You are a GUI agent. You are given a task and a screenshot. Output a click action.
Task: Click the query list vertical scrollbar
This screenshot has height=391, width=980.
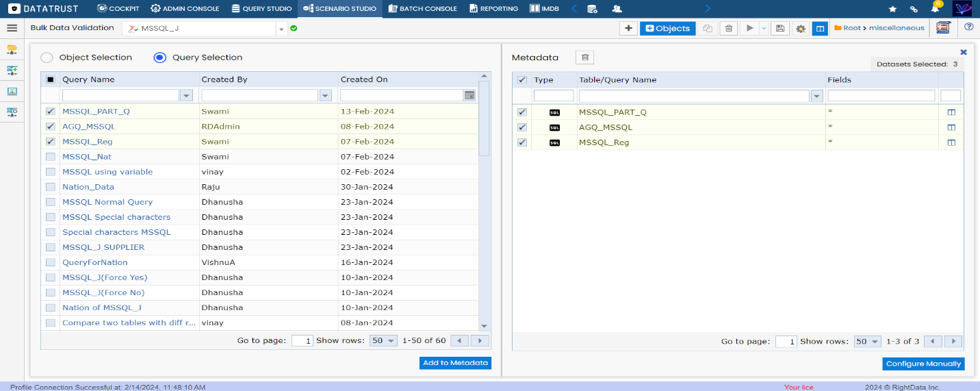[484, 118]
